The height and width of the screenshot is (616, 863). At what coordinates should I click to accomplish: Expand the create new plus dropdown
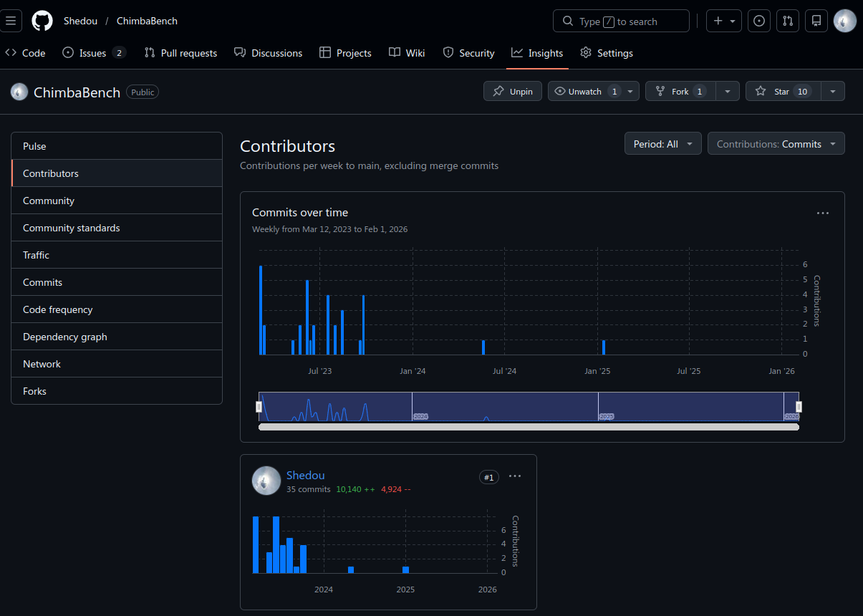724,21
